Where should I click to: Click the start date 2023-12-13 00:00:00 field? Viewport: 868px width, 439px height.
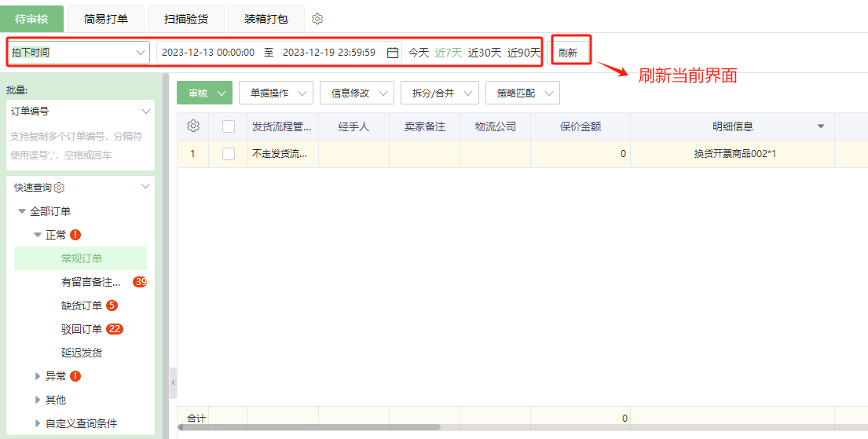pos(208,53)
